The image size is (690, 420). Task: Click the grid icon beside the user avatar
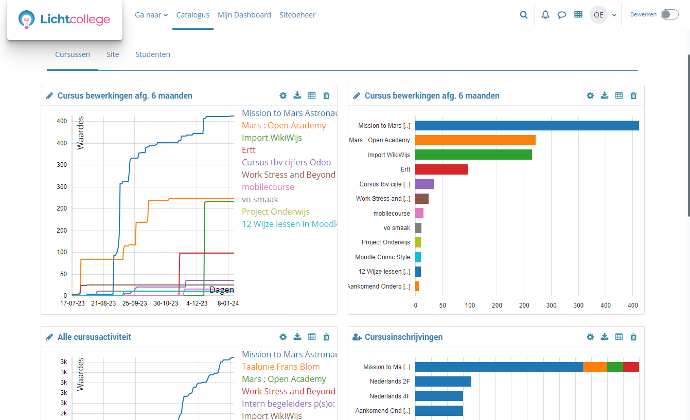coord(578,15)
